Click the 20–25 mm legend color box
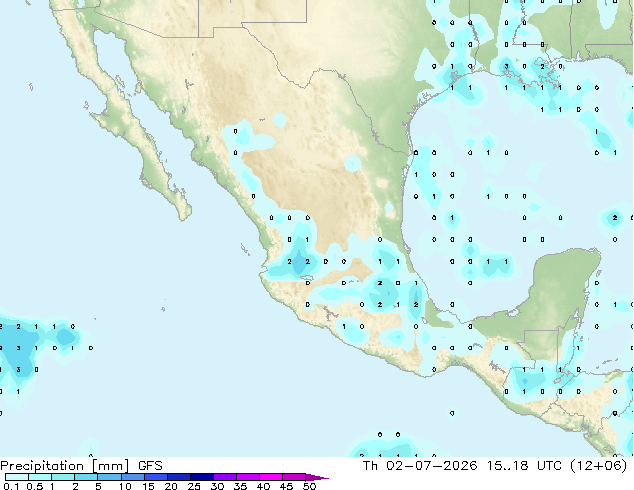 tap(178, 477)
